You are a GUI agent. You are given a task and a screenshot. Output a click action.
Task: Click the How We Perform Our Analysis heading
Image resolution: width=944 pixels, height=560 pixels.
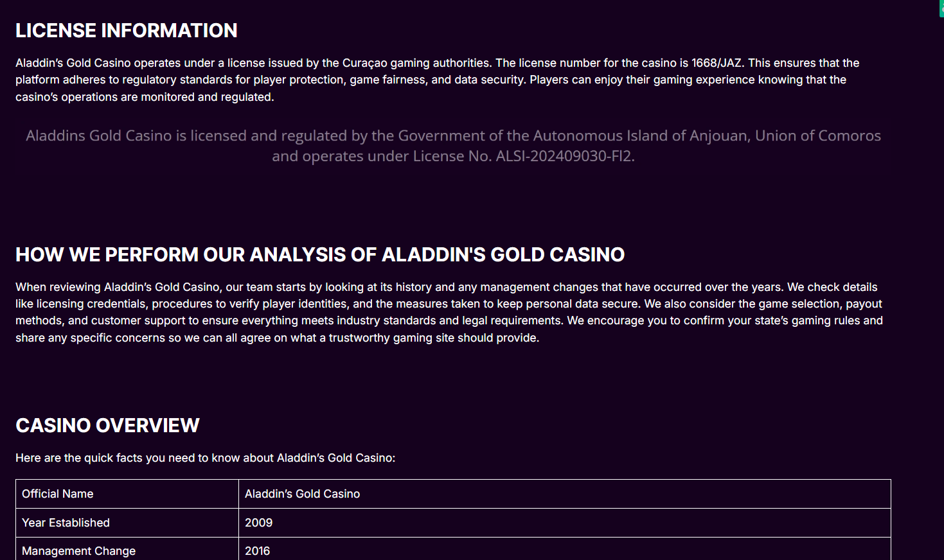pos(320,254)
